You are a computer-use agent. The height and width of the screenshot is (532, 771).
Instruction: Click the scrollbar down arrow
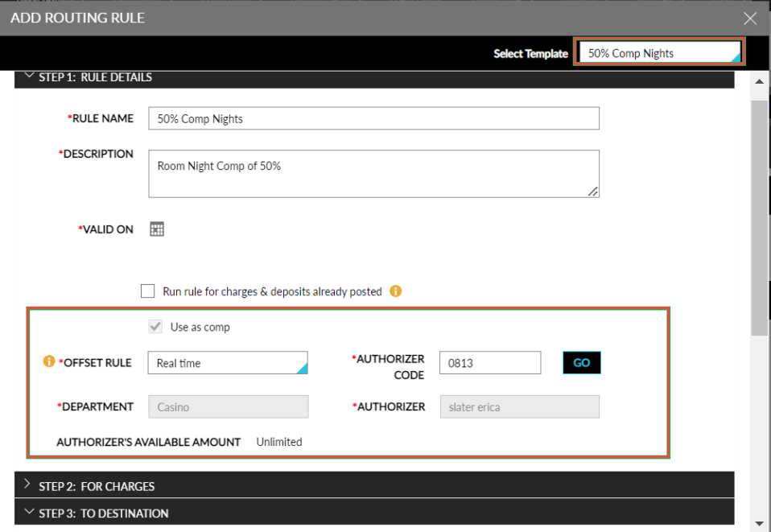(x=759, y=523)
